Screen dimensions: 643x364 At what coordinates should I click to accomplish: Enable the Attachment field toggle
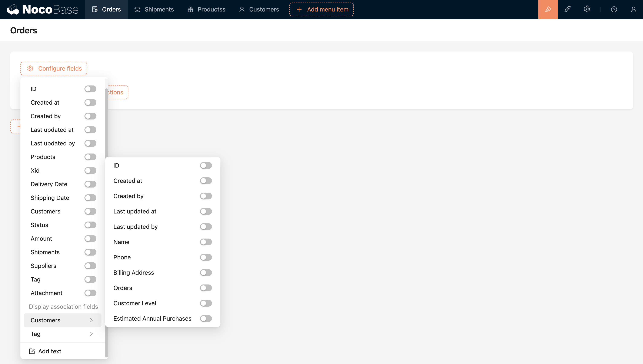(x=90, y=293)
